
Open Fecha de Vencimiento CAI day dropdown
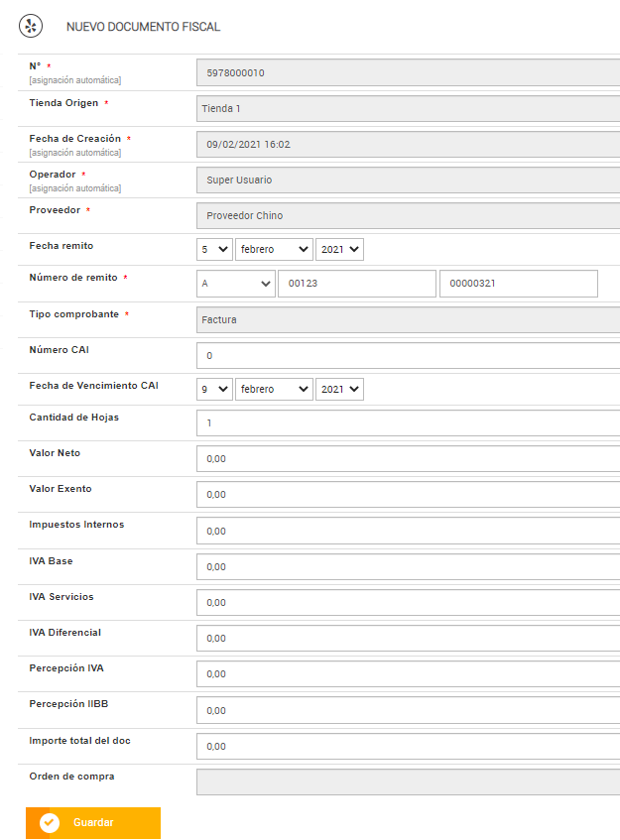(214, 390)
